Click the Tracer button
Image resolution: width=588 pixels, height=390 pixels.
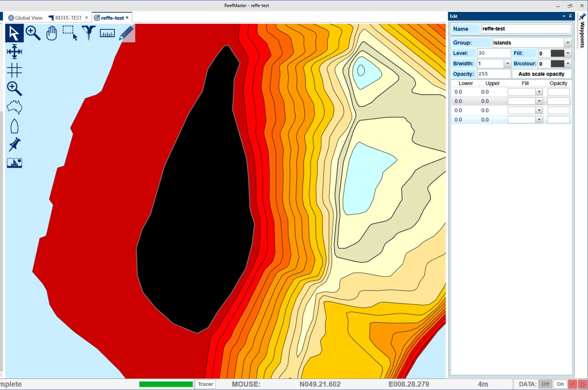[205, 384]
